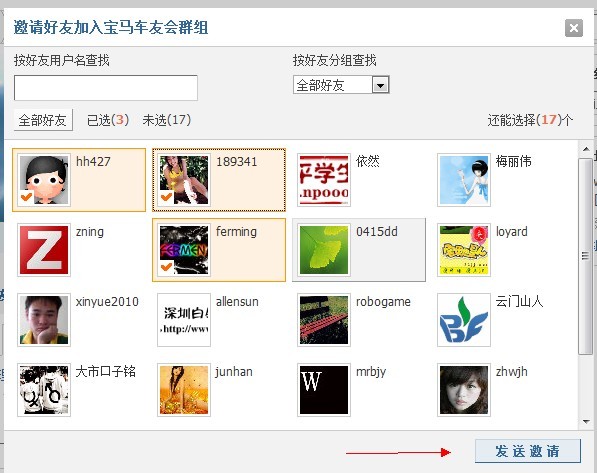Click 发送邀请 button

point(528,451)
